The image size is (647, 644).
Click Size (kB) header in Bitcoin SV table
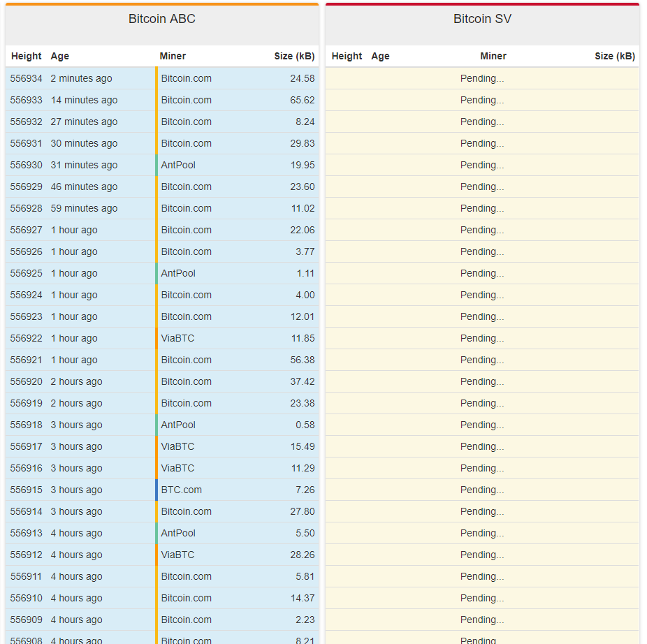(614, 56)
